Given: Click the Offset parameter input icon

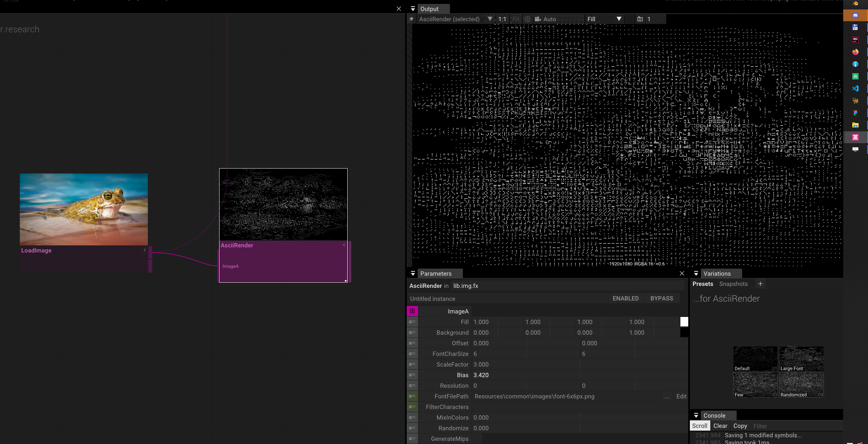Looking at the screenshot, I should 412,343.
